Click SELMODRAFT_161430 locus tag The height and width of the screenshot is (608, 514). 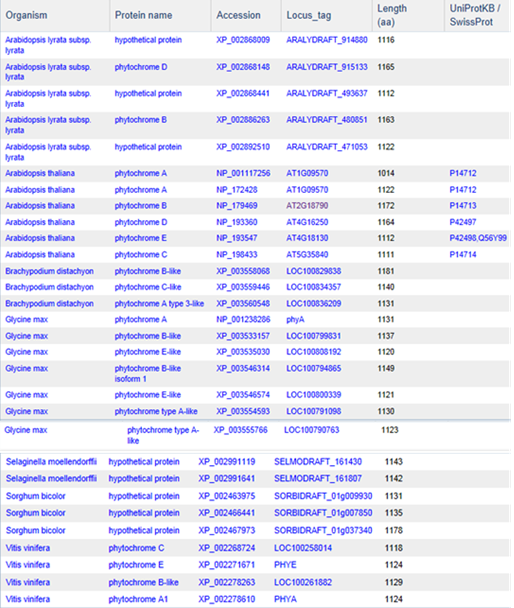pos(318,462)
